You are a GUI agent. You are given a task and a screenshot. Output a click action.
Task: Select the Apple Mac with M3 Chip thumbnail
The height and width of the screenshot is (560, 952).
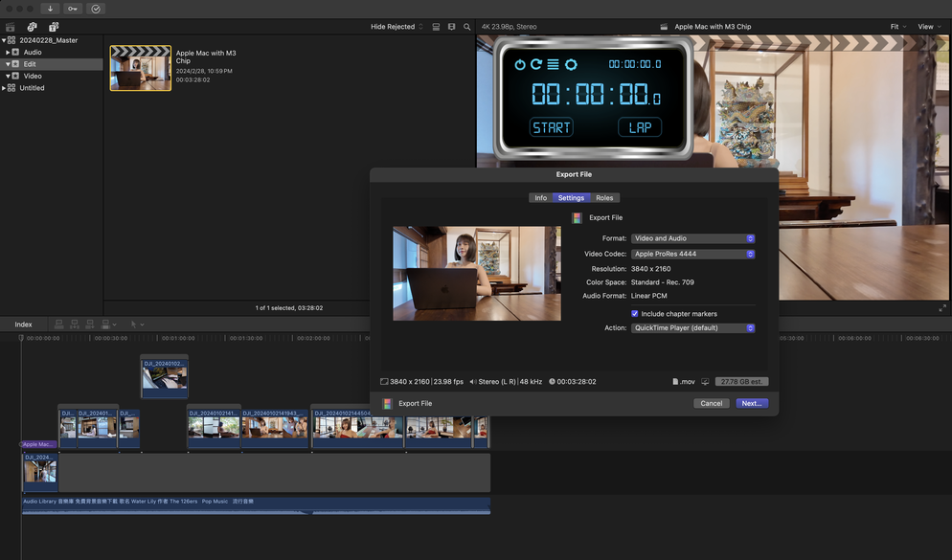141,68
